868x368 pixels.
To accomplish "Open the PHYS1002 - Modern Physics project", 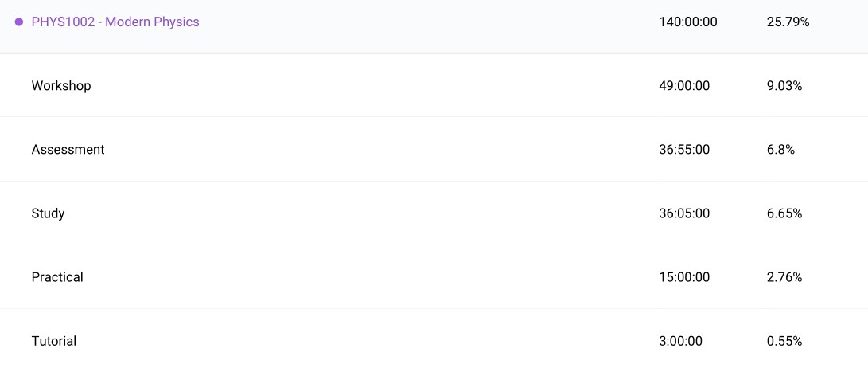I will (x=115, y=22).
